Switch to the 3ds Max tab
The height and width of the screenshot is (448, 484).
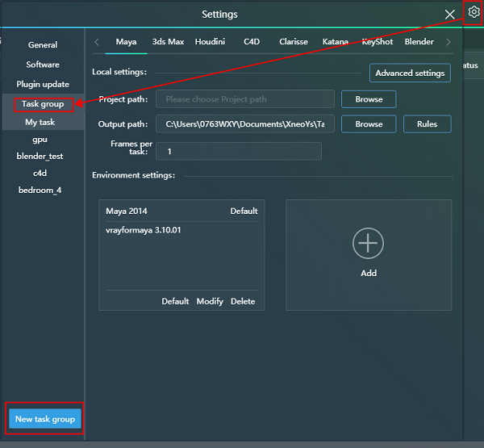coord(168,42)
